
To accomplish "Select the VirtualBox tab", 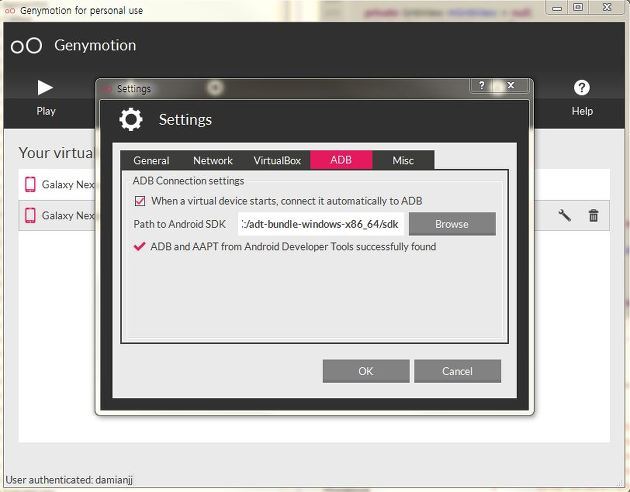I will click(x=277, y=160).
